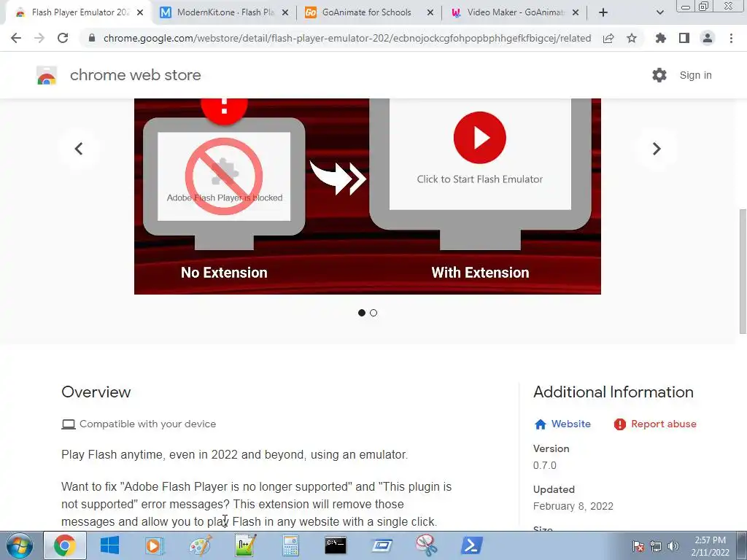Open the Windows logo taskbar app
This screenshot has height=560, width=747.
pos(109,545)
